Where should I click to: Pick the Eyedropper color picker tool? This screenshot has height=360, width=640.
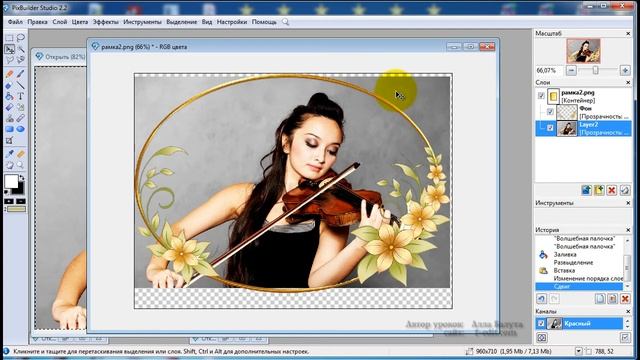tap(9, 154)
